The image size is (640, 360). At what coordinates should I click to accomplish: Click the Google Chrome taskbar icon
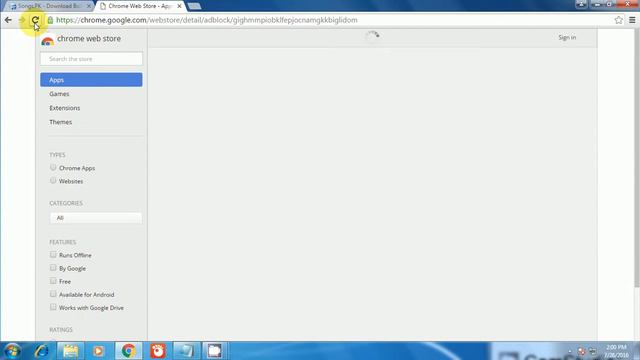[128, 351]
